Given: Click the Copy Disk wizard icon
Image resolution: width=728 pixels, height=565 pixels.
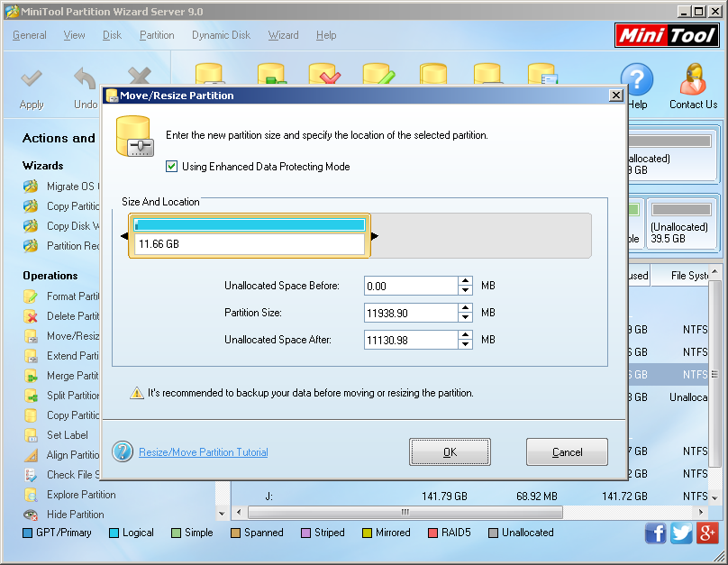Looking at the screenshot, I should pyautogui.click(x=31, y=226).
